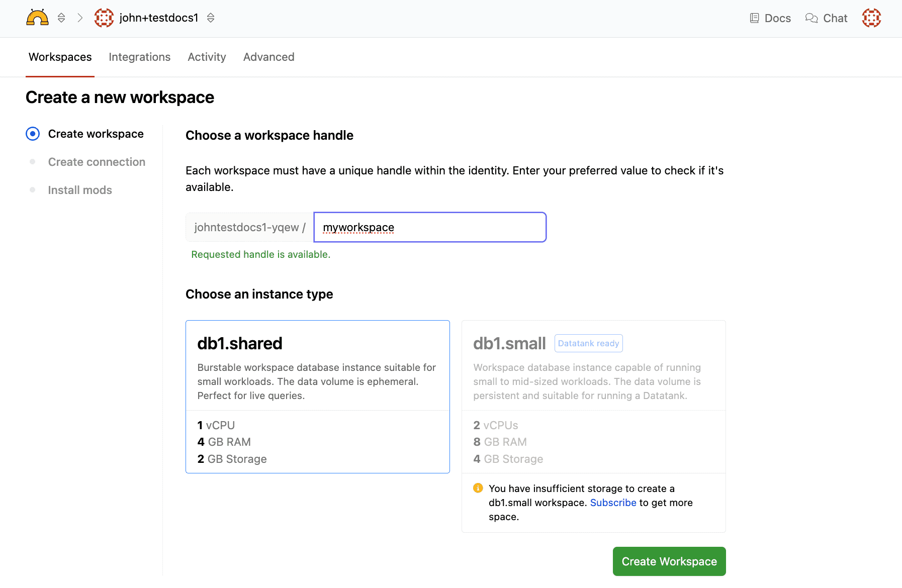Open the Chat bubbles icon
The image size is (902, 588).
tap(811, 18)
